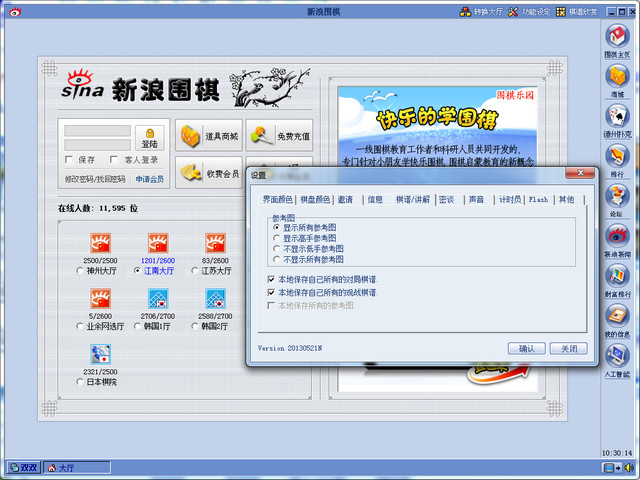Click the 韩国2厅 Korean hall icon
640x480 pixels.
[x=216, y=298]
